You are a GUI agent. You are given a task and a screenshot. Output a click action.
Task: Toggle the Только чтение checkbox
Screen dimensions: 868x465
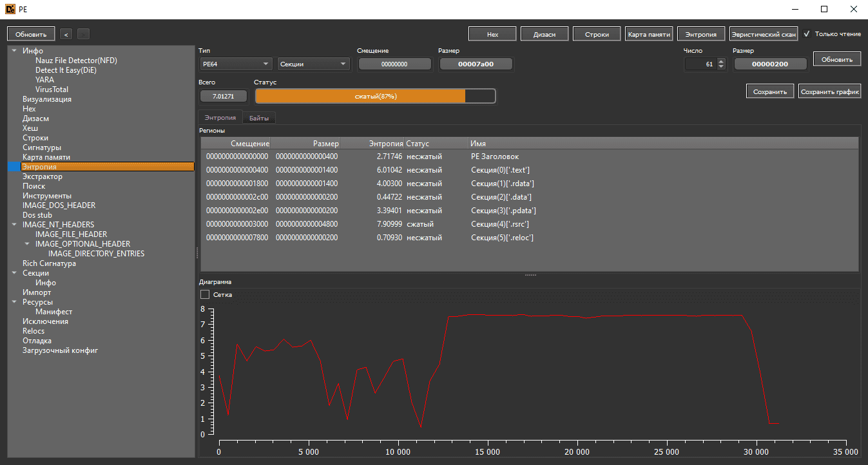coord(807,34)
